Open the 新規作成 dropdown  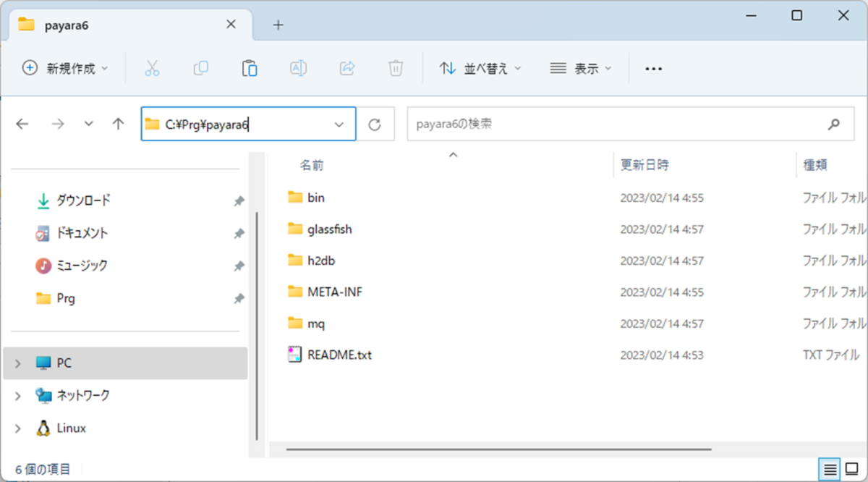coord(66,68)
